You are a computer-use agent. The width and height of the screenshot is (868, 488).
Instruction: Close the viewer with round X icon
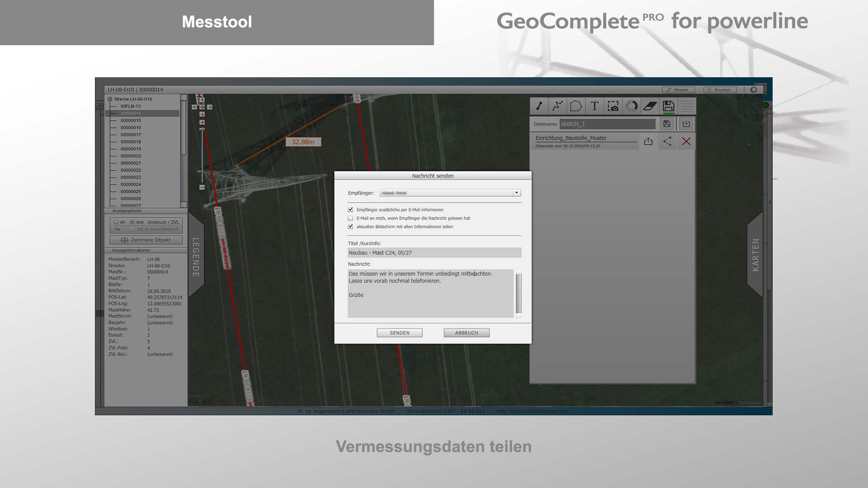[x=754, y=89]
